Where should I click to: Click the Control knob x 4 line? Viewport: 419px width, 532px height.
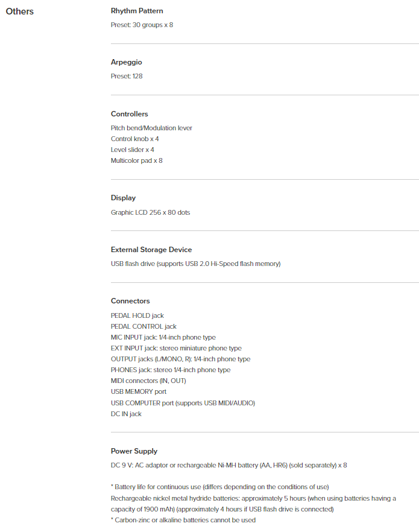pos(135,139)
